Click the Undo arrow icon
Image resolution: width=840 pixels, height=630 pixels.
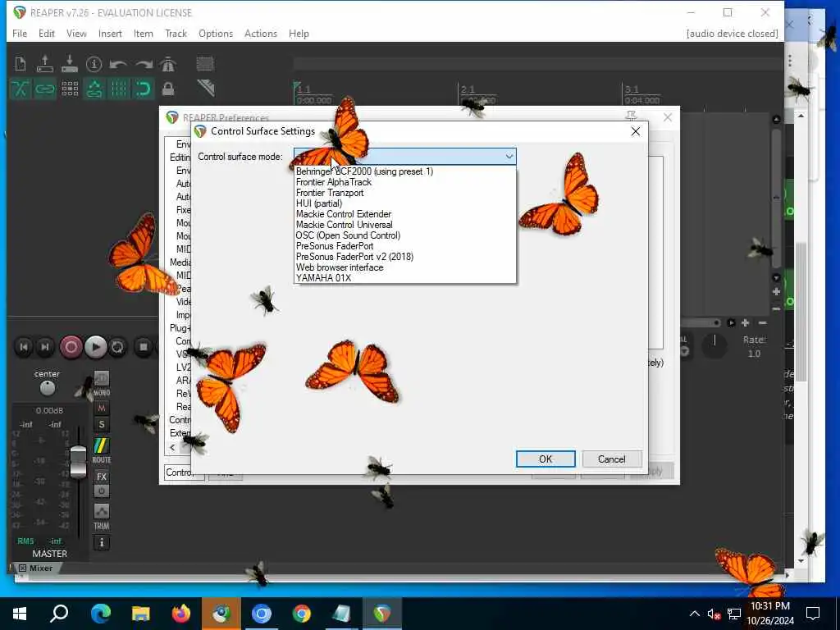click(118, 64)
